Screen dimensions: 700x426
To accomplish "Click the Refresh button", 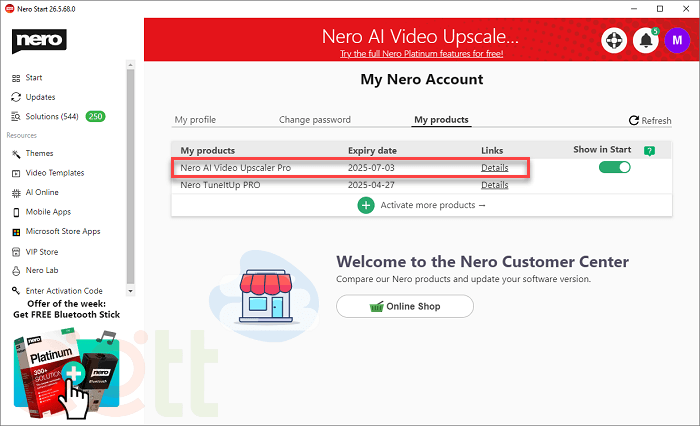I will (650, 121).
